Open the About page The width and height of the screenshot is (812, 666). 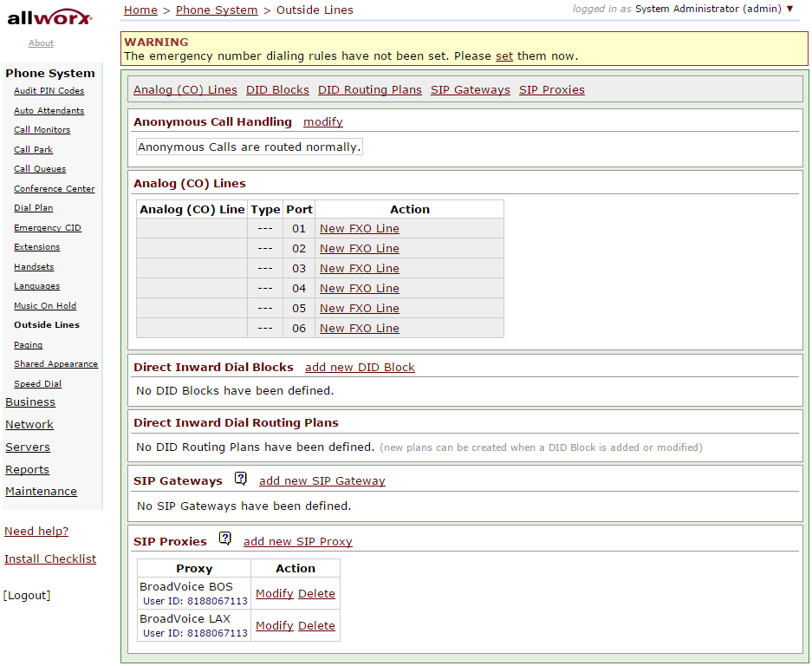(x=40, y=42)
